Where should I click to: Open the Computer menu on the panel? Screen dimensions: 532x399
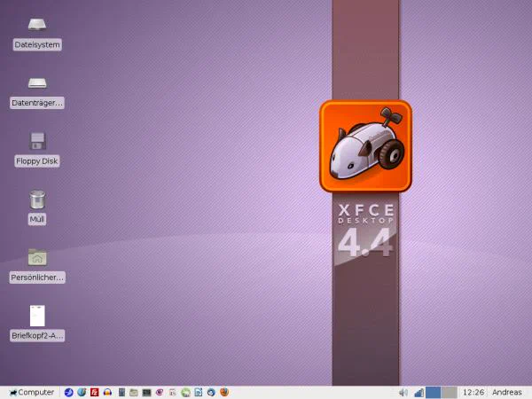pyautogui.click(x=32, y=392)
